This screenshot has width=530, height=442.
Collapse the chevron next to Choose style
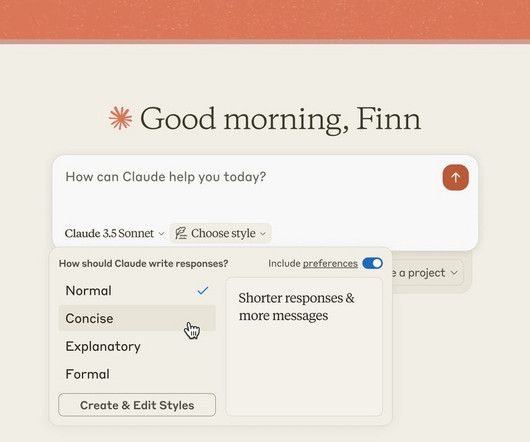(x=263, y=234)
